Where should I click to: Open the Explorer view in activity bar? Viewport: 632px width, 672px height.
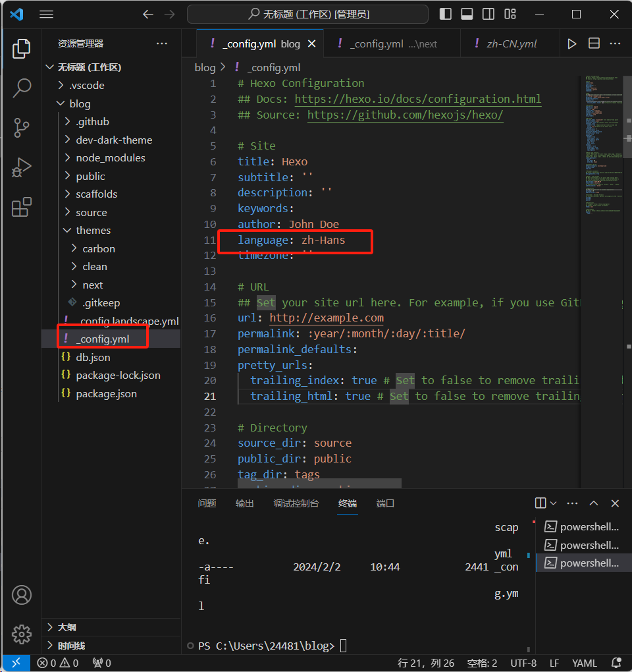(22, 49)
